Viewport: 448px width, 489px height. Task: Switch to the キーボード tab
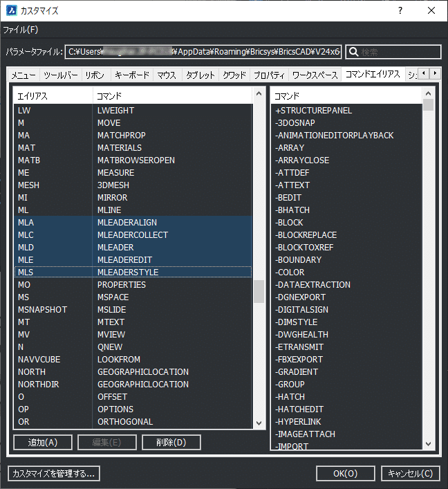(132, 75)
